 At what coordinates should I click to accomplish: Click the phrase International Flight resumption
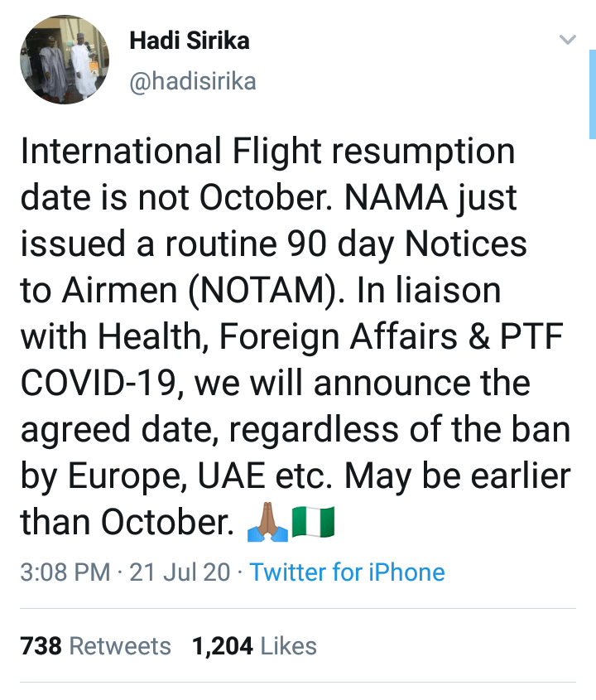click(x=267, y=152)
